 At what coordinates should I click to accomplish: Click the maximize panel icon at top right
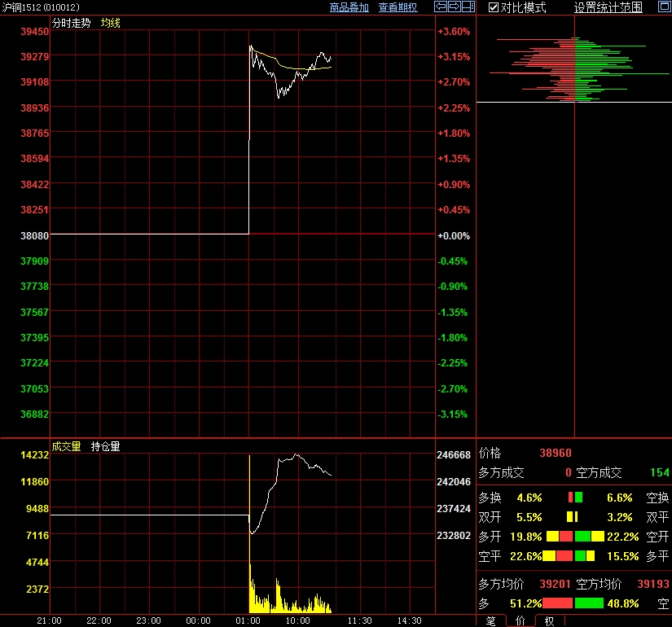click(x=664, y=7)
